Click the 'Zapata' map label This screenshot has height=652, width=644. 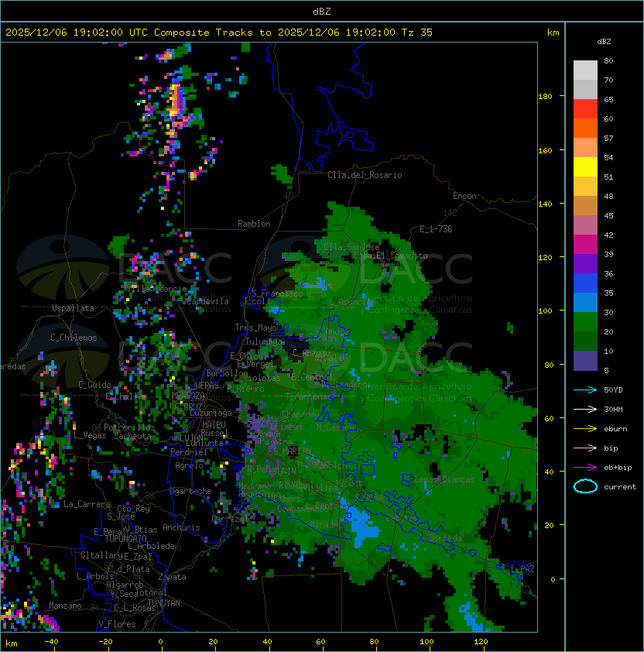[172, 577]
